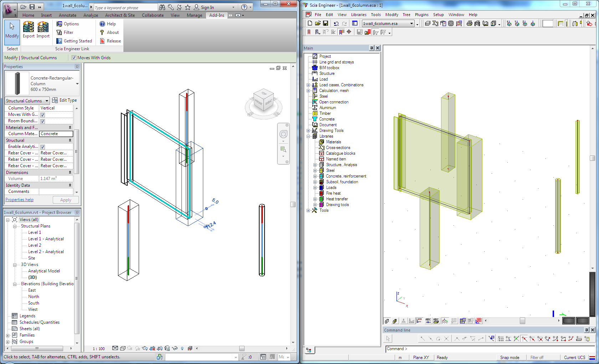Click the Open folder icon in Scia Engineer
The height and width of the screenshot is (364, 599).
318,23
